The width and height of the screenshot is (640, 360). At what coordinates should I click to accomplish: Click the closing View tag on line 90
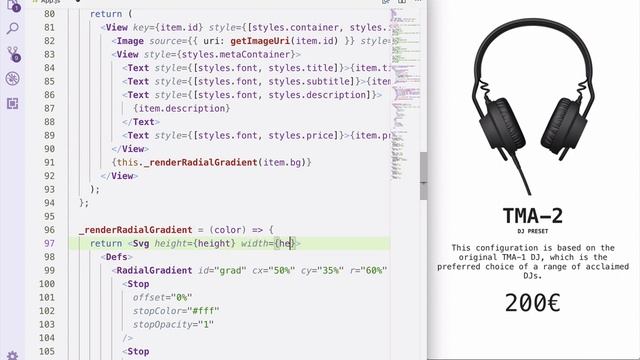(x=130, y=149)
